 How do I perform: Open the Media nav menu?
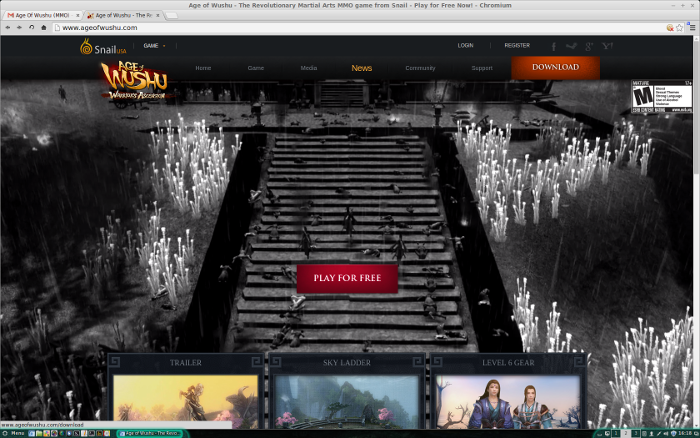point(308,68)
